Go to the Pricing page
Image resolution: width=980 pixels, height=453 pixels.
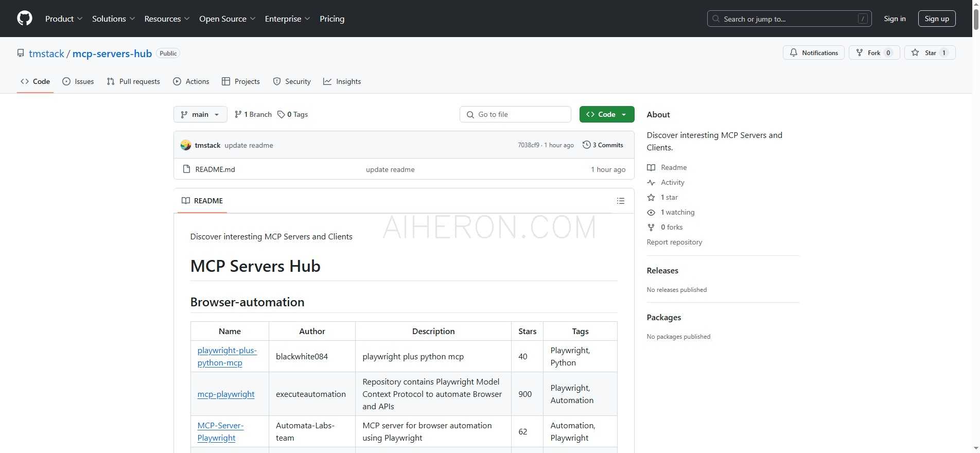click(332, 19)
